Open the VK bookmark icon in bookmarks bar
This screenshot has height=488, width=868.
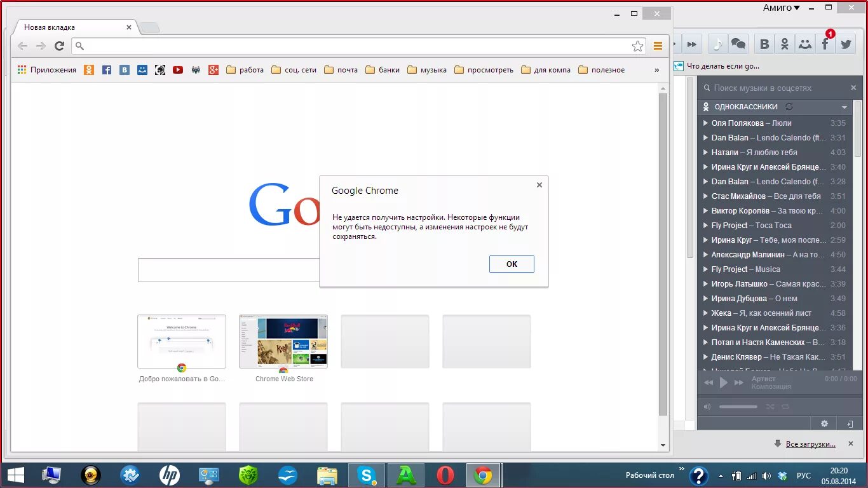125,70
